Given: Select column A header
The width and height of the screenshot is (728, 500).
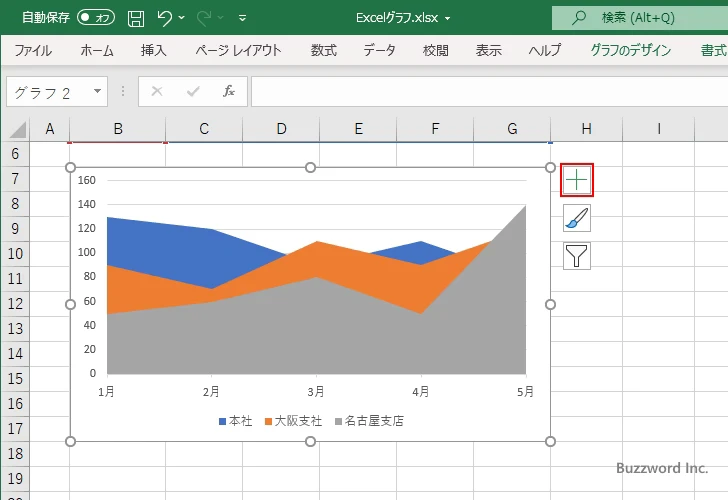Looking at the screenshot, I should pos(50,129).
